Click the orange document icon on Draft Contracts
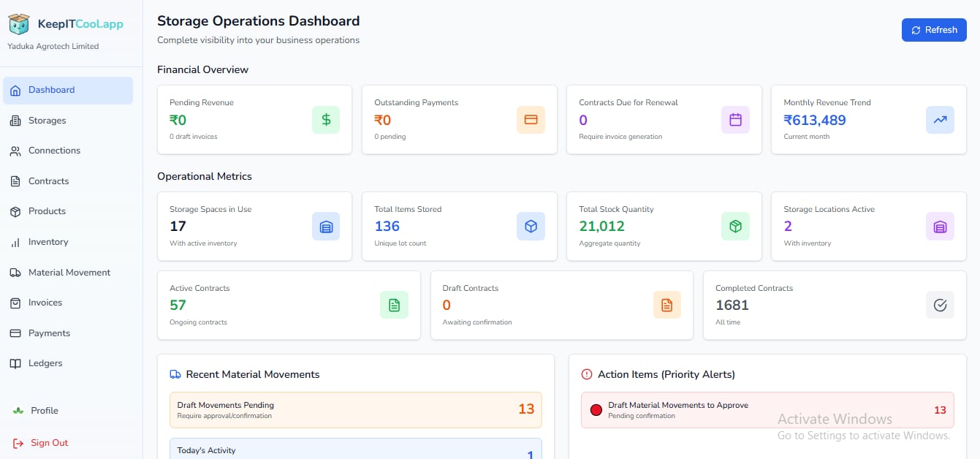 pos(666,306)
